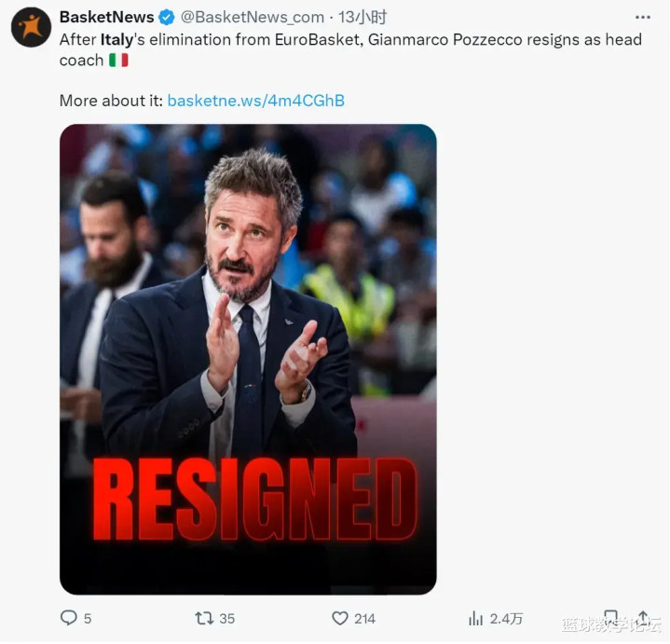Open the basketne.ws/4m4CGhB link
The image size is (670, 644).
coord(256,101)
